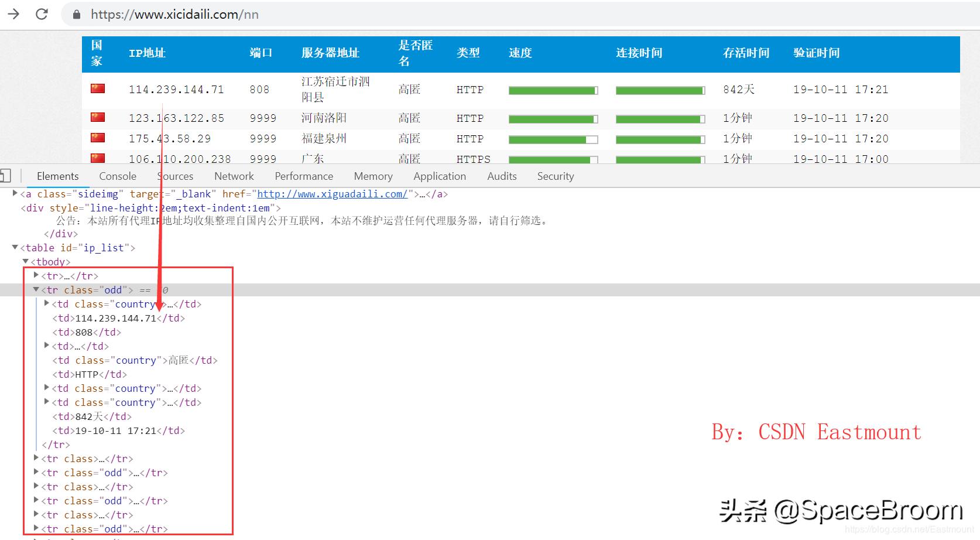The width and height of the screenshot is (980, 540).
Task: Expand the <td class="country"> node
Action: [46, 303]
